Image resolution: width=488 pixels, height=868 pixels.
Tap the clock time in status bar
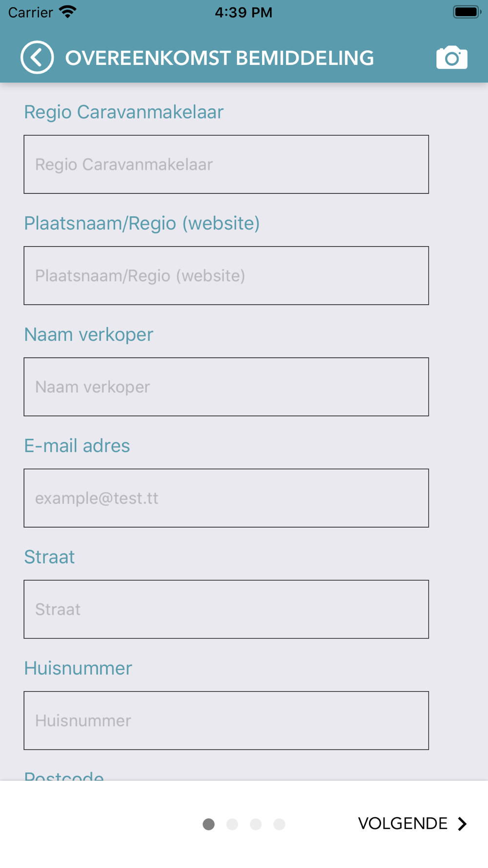244,12
